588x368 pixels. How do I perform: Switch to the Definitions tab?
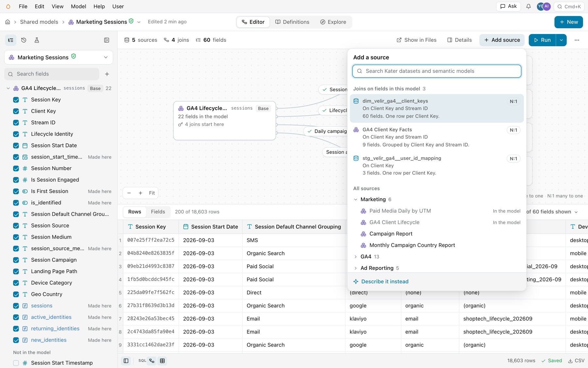[292, 22]
